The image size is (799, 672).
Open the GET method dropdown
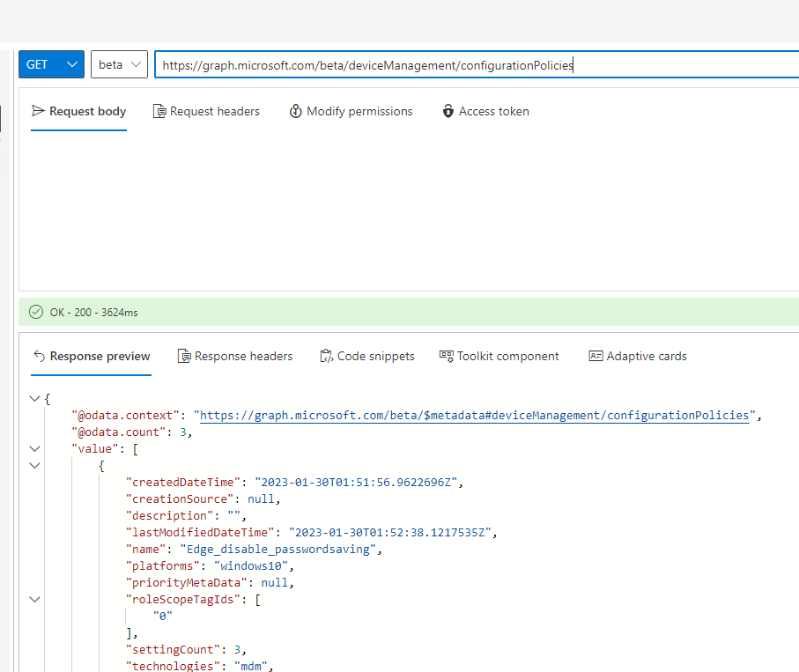pyautogui.click(x=51, y=64)
